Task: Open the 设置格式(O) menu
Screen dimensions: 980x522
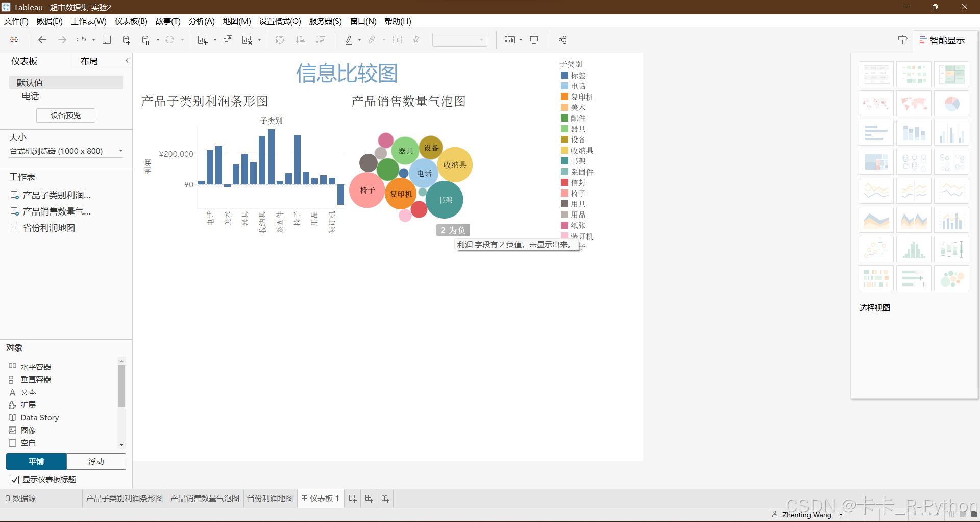Action: (x=280, y=21)
